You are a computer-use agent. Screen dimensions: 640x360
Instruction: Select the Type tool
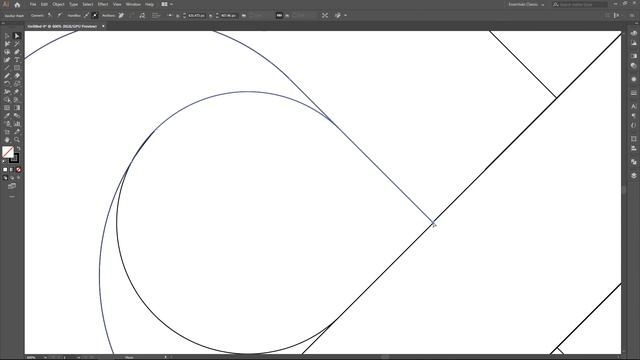tap(17, 60)
